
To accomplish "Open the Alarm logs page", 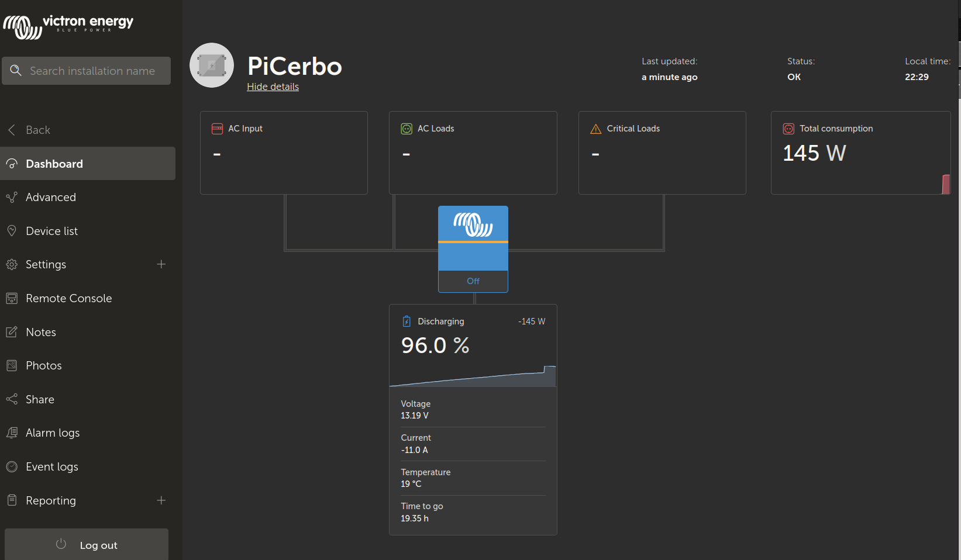I will 53,433.
